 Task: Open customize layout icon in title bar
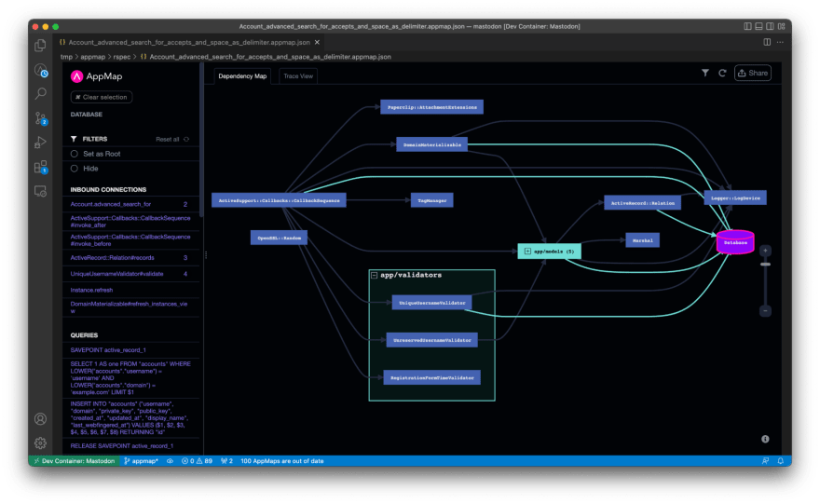(781, 26)
